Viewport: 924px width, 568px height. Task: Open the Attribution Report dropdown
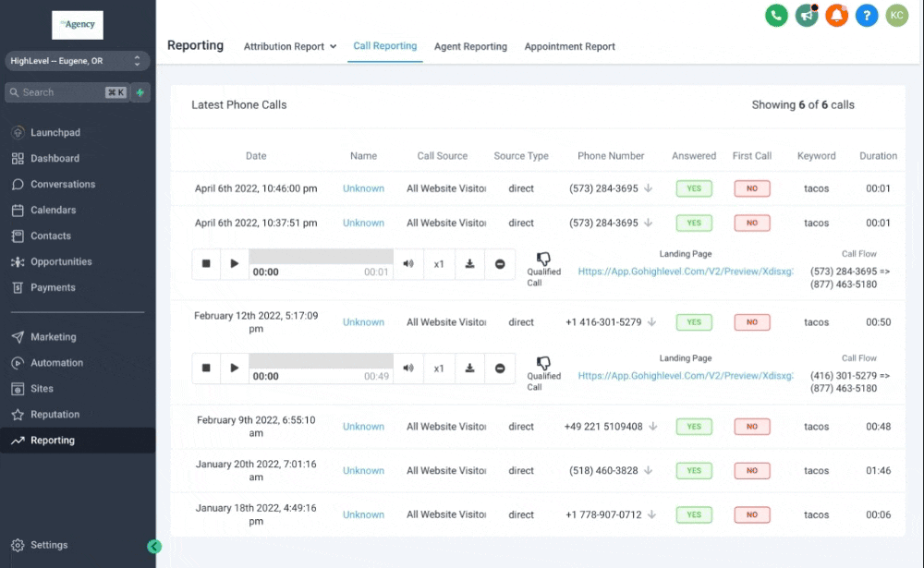(290, 46)
